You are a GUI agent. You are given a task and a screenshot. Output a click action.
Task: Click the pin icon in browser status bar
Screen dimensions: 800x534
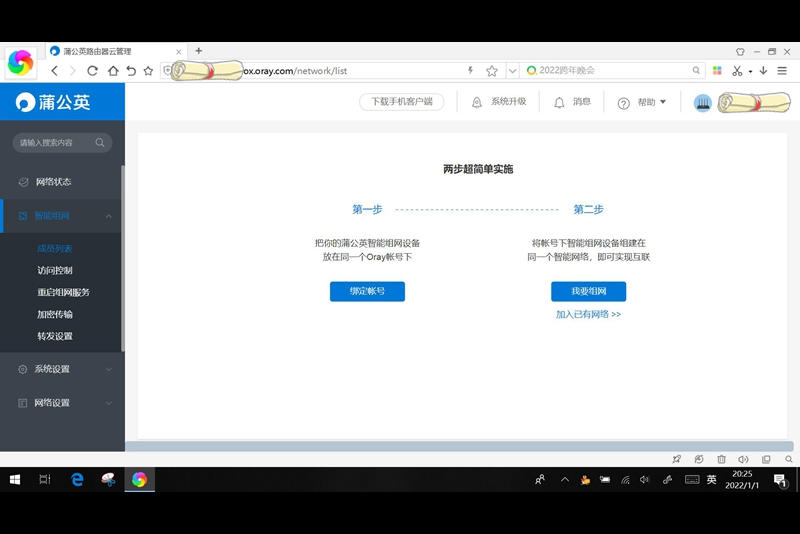(677, 459)
